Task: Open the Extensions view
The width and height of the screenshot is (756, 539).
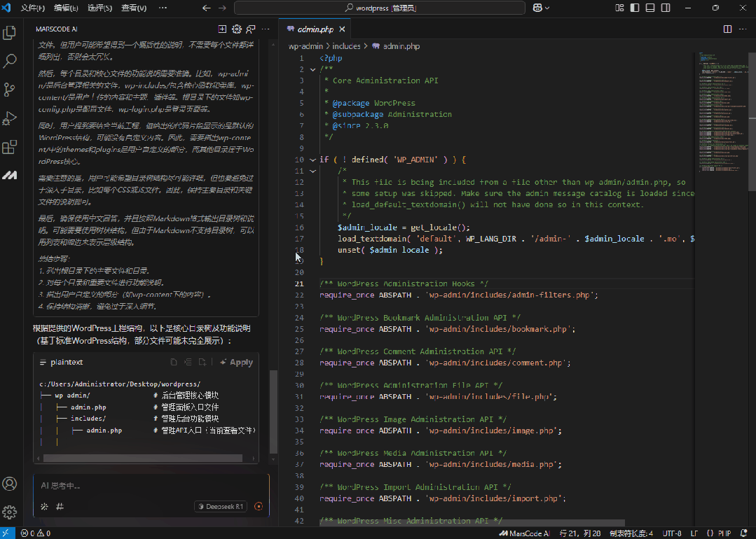Action: click(10, 146)
